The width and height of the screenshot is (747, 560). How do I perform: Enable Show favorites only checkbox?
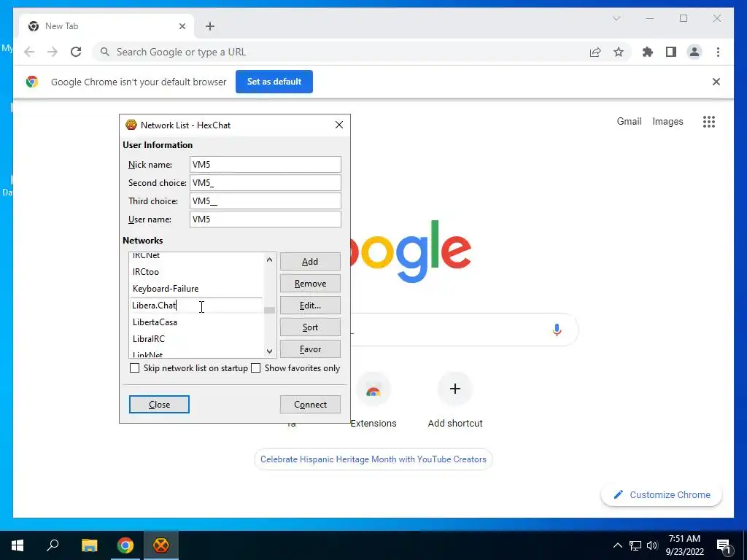256,368
